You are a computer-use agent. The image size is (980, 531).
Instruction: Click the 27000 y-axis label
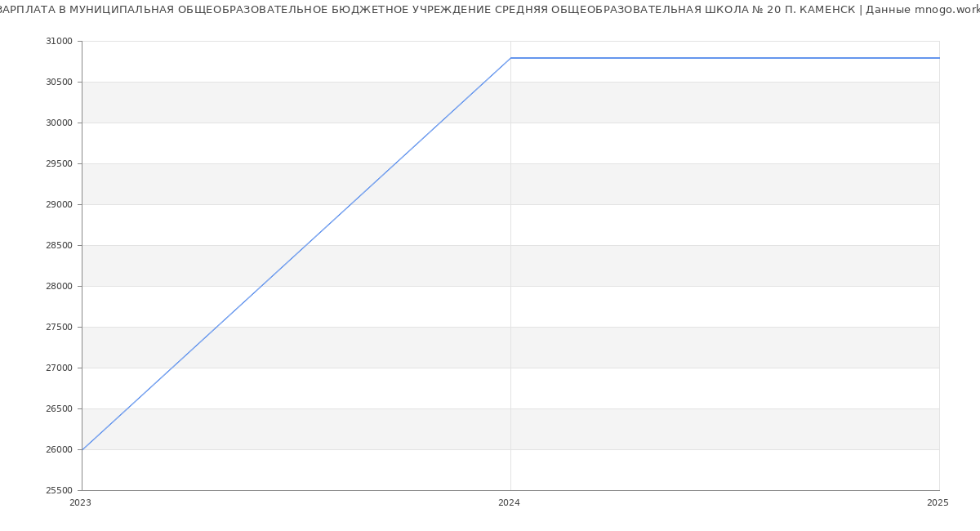click(x=59, y=368)
